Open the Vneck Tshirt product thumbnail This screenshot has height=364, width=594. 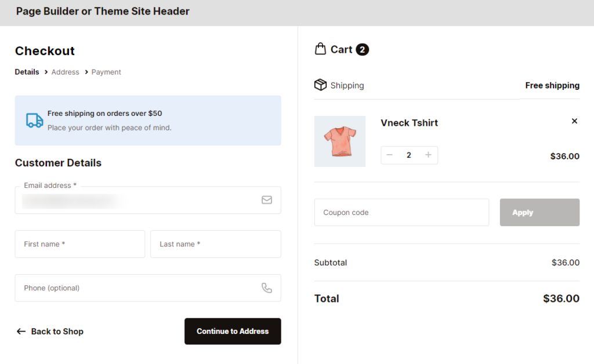[x=340, y=141]
